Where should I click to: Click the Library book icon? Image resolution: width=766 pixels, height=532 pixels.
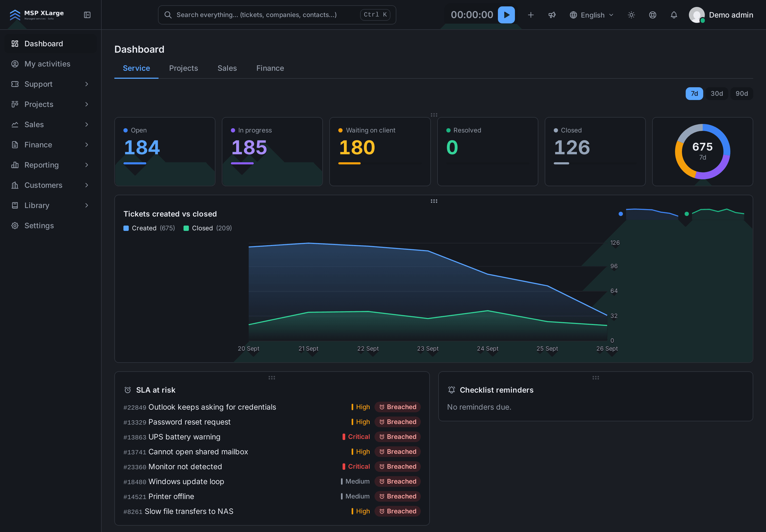click(15, 205)
